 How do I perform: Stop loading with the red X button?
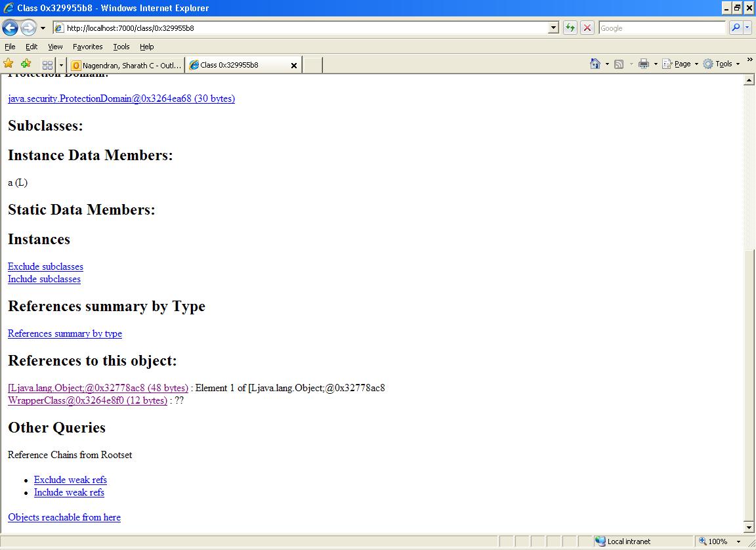587,28
